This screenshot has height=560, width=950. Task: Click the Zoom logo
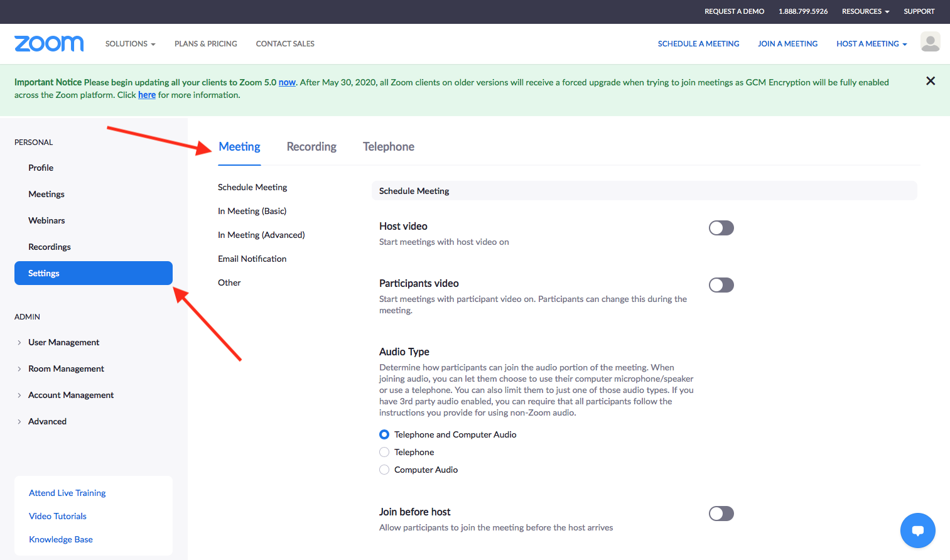(49, 43)
